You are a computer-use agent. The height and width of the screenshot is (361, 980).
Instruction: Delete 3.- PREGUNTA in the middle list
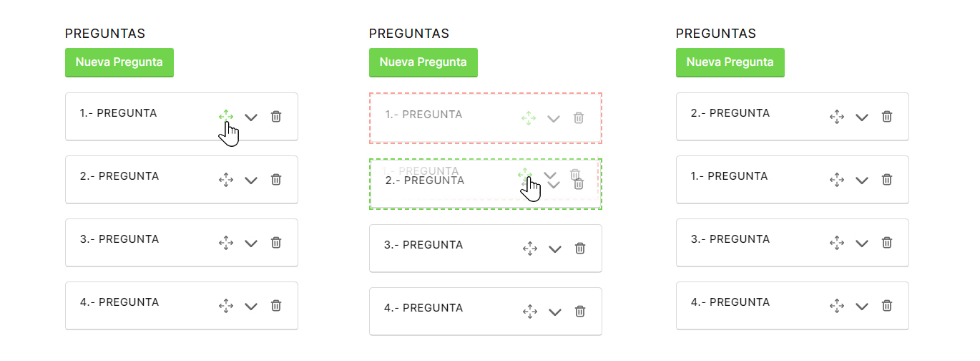(580, 249)
